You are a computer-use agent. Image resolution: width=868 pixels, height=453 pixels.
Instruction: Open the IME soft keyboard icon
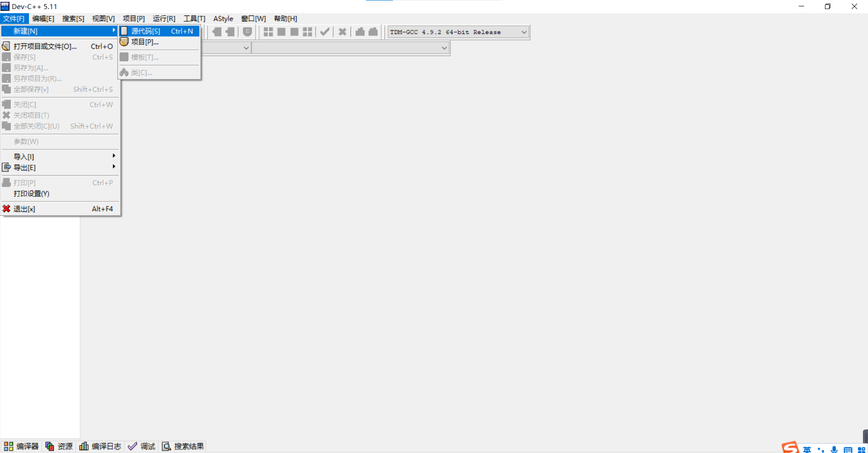(x=848, y=450)
